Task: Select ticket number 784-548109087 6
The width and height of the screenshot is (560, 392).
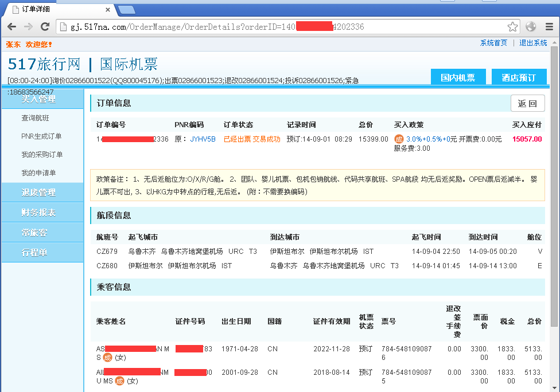Action: click(406, 353)
